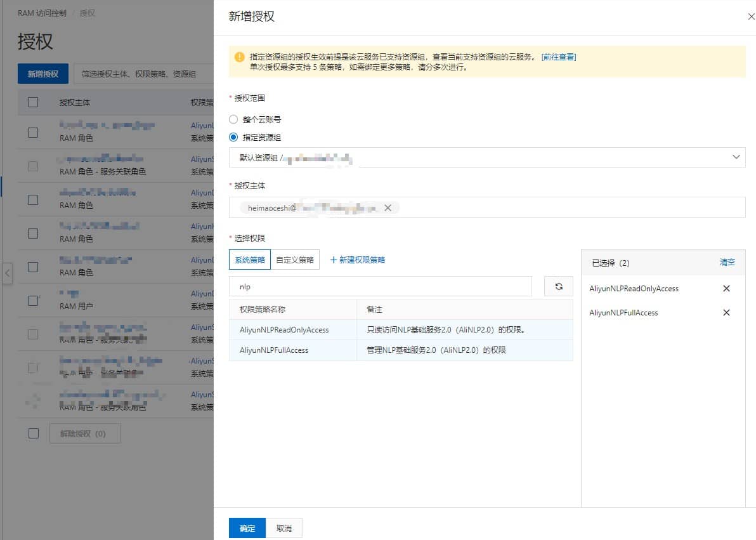
Task: Check the select-all checkbox in table header
Action: coord(33,102)
